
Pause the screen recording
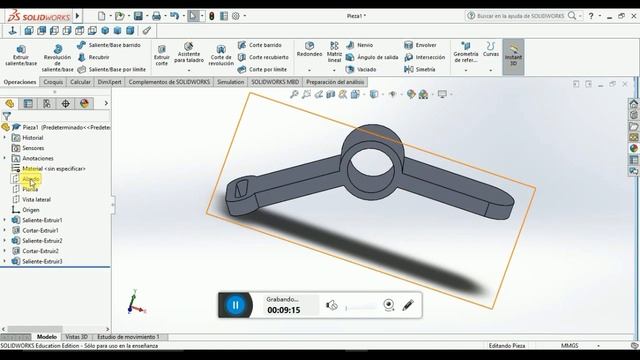[x=235, y=305]
